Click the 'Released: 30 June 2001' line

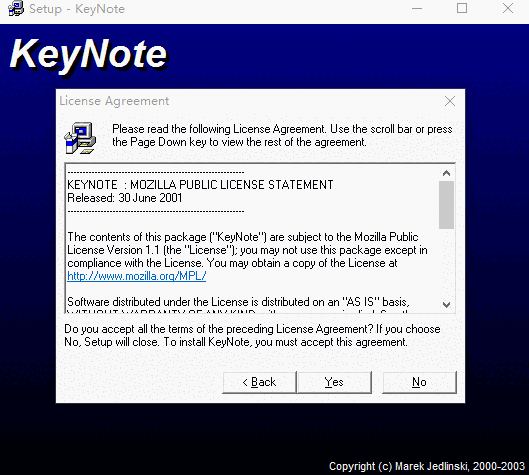[125, 198]
